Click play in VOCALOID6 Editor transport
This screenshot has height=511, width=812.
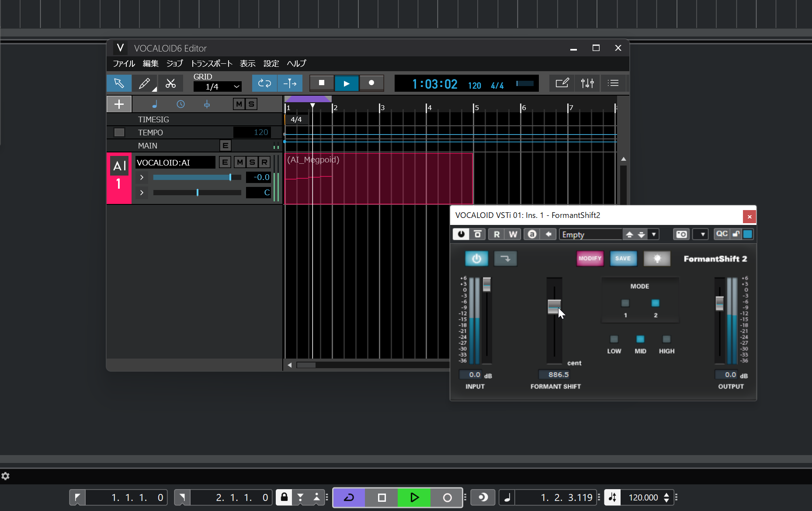tap(347, 83)
